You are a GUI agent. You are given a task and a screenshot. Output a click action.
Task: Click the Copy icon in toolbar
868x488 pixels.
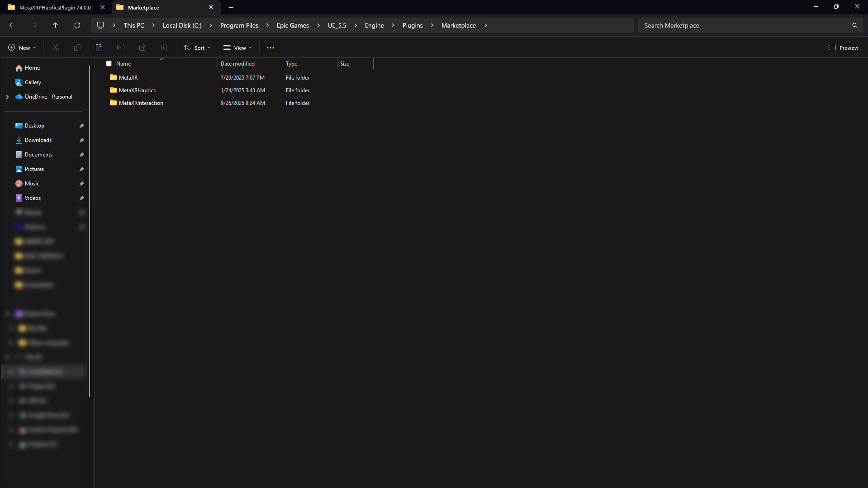coord(77,47)
